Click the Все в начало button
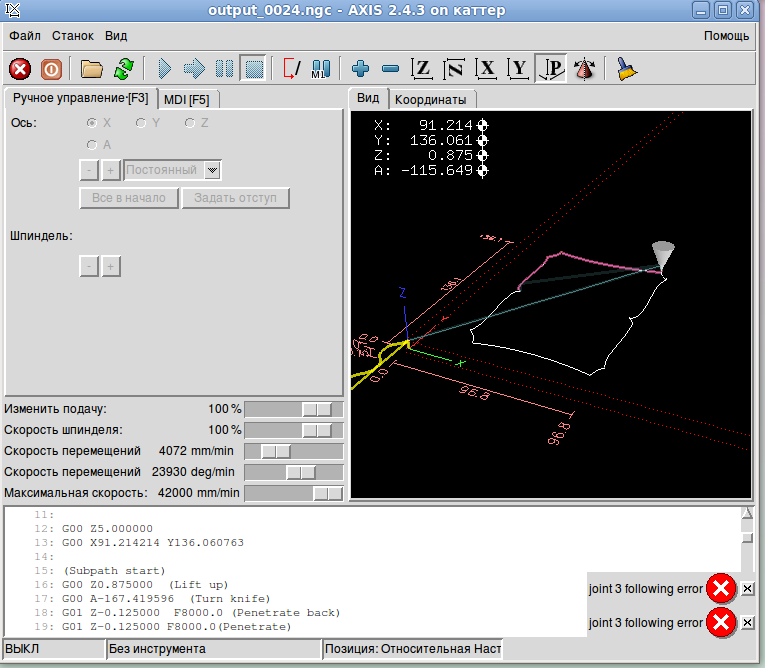Image resolution: width=765 pixels, height=668 pixels. (128, 198)
